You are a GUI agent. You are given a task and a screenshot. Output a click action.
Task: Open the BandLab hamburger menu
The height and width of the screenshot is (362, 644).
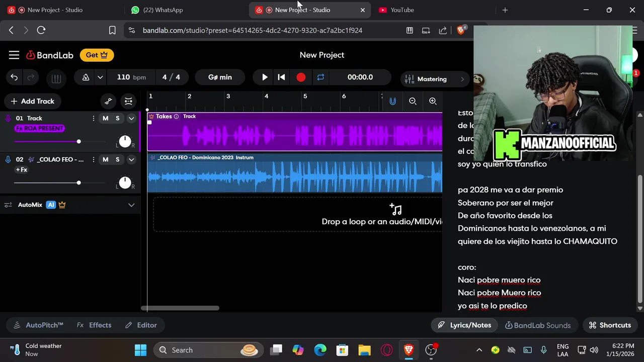(14, 55)
